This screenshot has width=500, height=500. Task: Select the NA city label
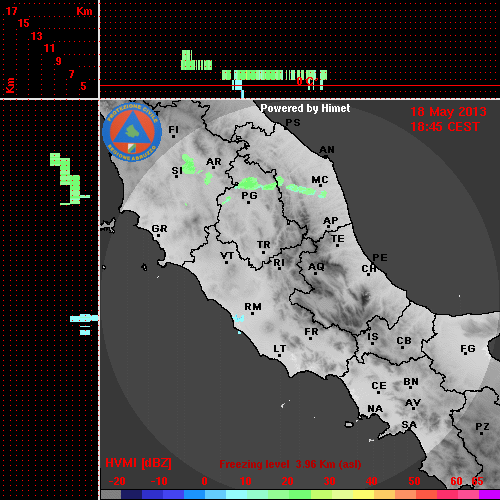click(x=375, y=409)
